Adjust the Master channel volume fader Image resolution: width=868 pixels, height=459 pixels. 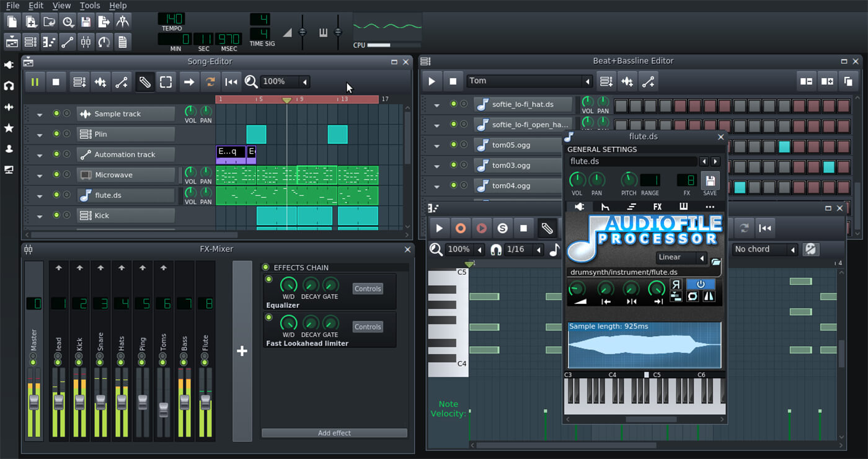click(33, 403)
